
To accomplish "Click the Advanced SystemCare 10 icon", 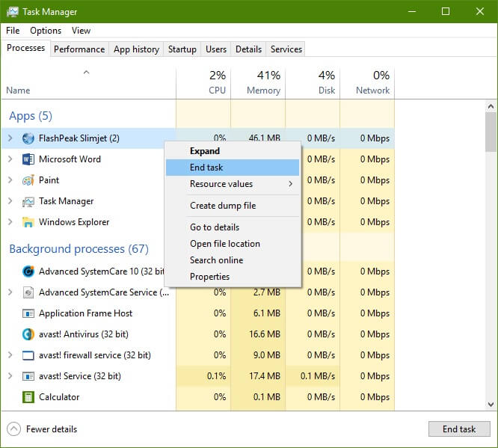I will pos(28,271).
